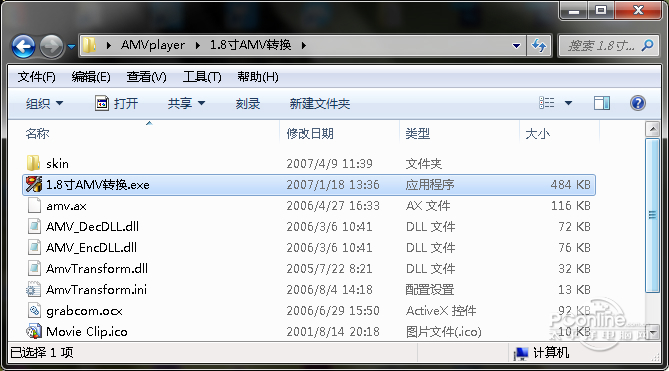The image size is (669, 371).
Task: Open the 共享 dropdown in toolbar
Action: pos(186,103)
